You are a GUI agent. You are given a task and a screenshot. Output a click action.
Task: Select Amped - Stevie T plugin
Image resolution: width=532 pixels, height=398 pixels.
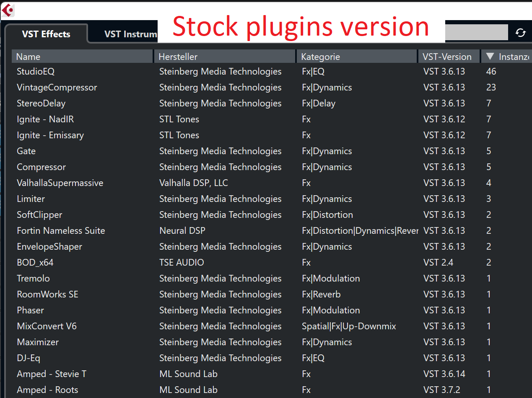(x=52, y=374)
